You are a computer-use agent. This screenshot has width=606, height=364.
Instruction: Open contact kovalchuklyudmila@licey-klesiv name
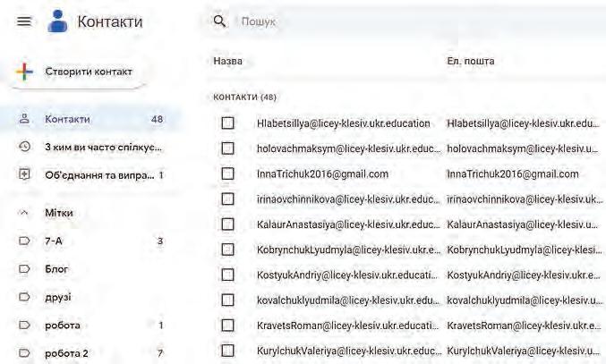tap(348, 301)
